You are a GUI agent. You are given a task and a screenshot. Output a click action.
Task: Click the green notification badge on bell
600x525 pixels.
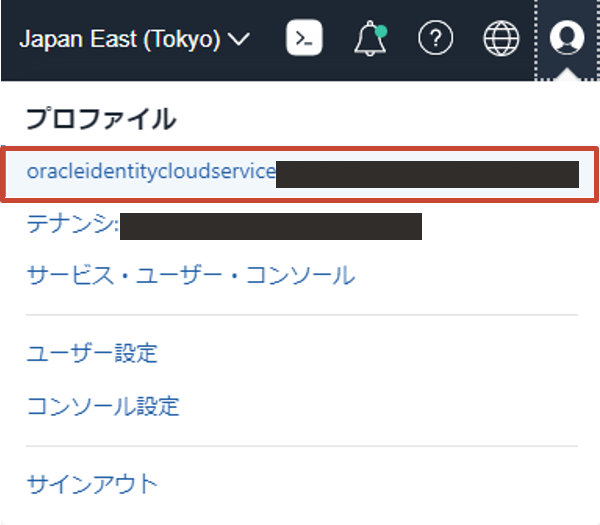[381, 30]
